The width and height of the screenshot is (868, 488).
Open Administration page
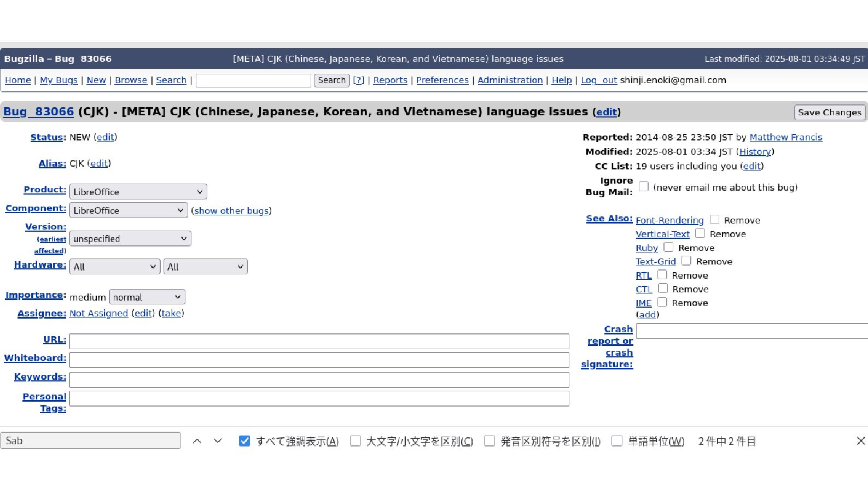(510, 80)
